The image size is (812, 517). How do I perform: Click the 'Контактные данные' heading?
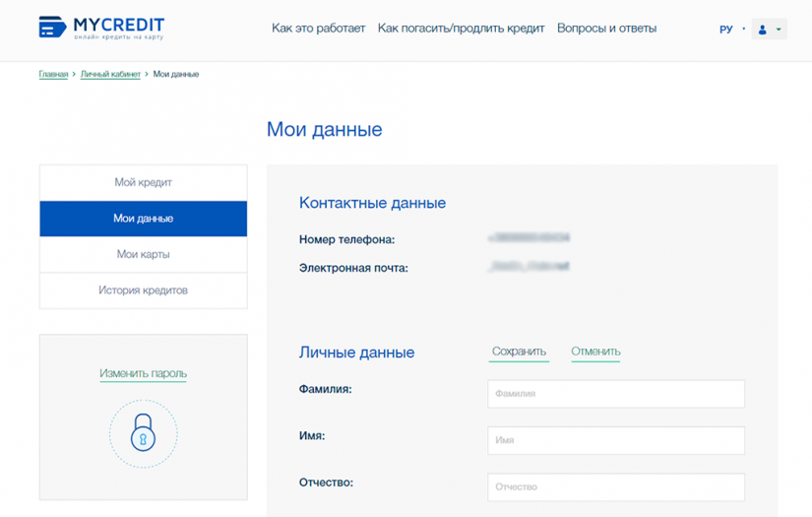coord(372,203)
